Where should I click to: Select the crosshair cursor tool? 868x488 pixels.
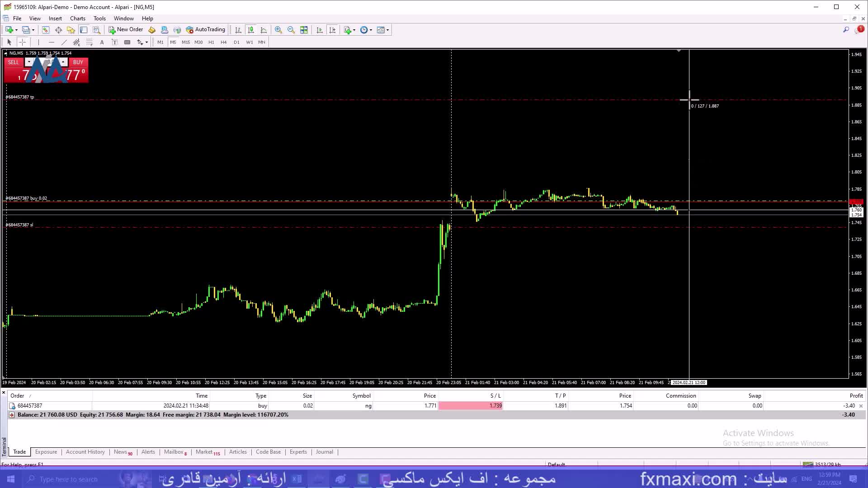click(x=22, y=42)
